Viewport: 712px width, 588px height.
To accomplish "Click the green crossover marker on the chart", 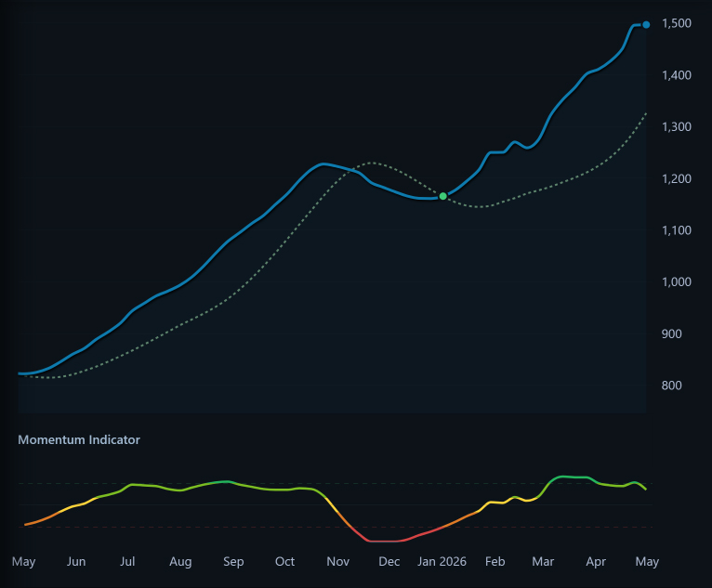I will pos(443,196).
